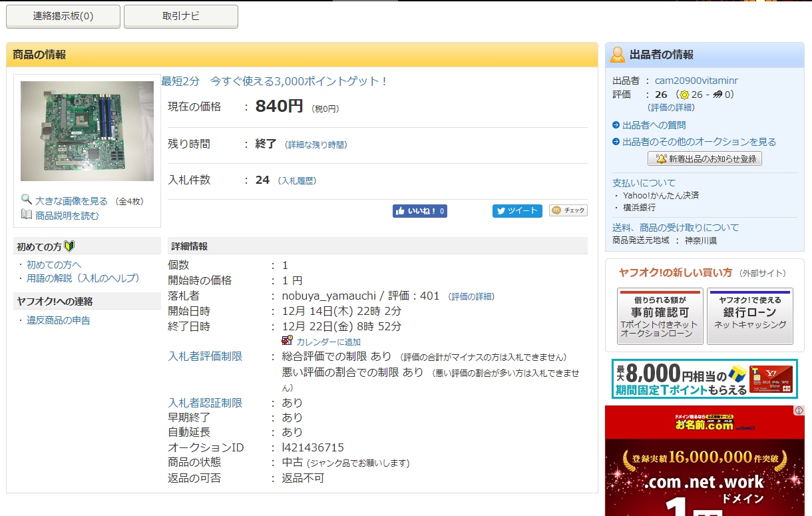Click the arrow icon before 出品者のその他のオークション

click(x=616, y=142)
